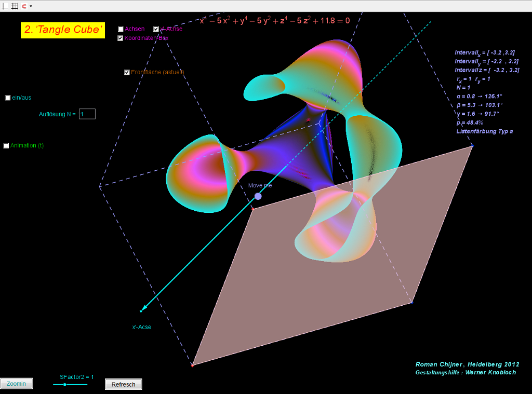The image size is (532, 394).
Task: Click the SFactor2 slider handle
Action: coord(64,385)
